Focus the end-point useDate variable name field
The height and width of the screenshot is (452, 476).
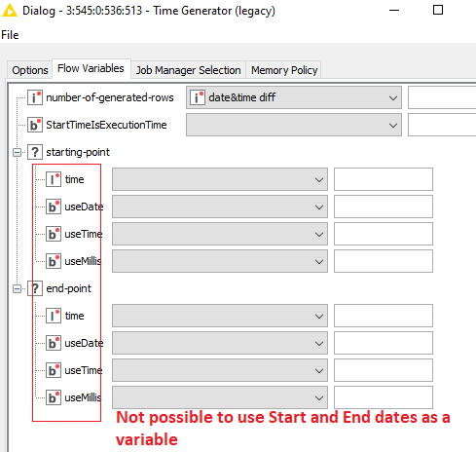pos(384,343)
